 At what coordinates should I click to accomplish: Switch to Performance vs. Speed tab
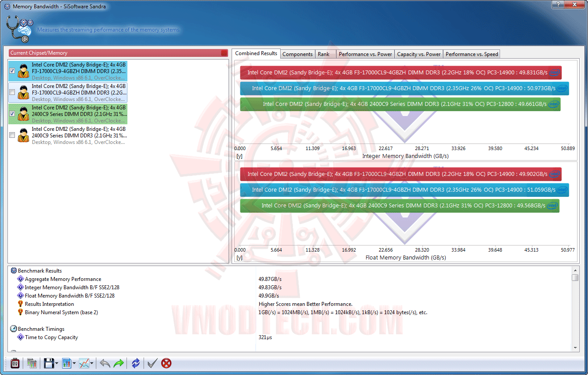click(472, 54)
